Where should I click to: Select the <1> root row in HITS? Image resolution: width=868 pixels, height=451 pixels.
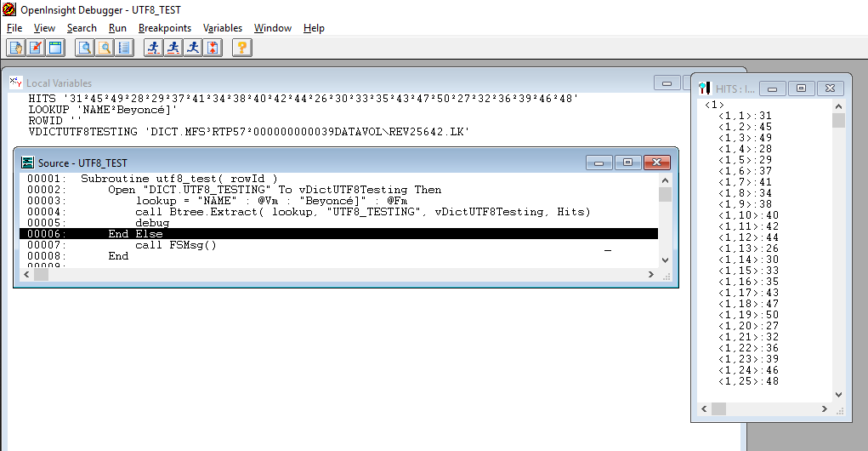pos(714,104)
